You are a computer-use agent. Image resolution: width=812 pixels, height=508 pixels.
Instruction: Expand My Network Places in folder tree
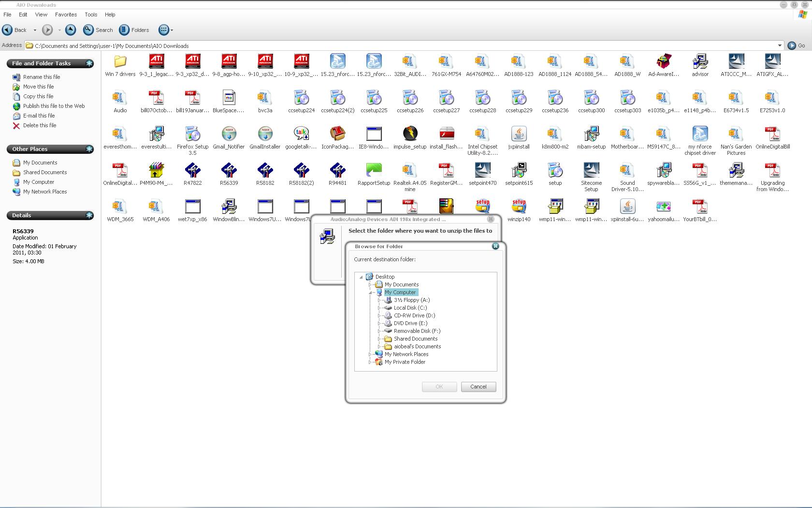(x=370, y=354)
